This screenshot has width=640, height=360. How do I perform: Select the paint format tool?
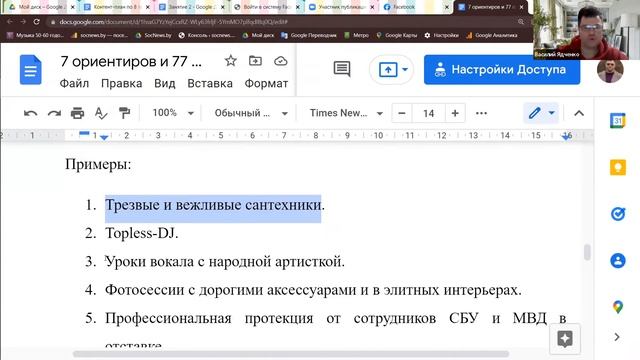124,113
